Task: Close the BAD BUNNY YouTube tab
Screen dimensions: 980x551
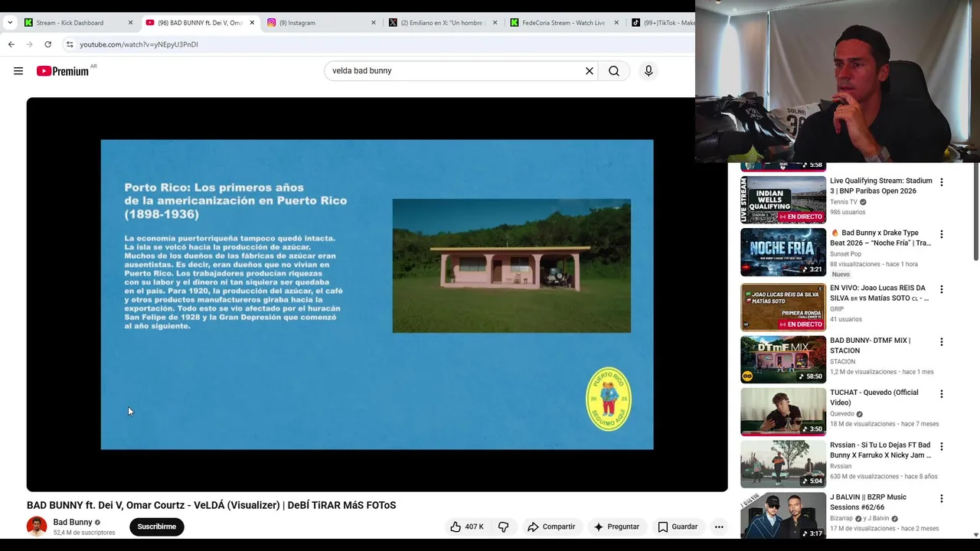Action: (252, 23)
